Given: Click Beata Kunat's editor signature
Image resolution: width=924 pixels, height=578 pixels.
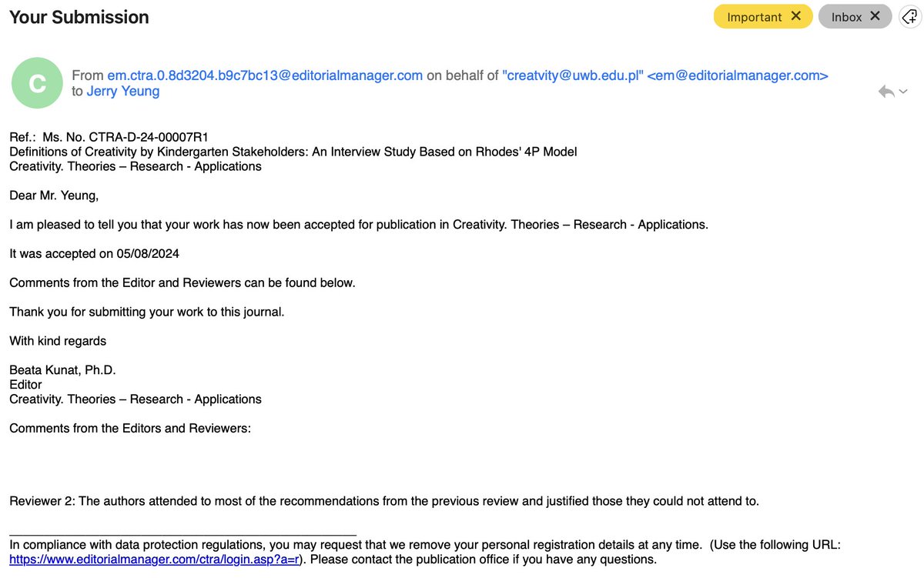Looking at the screenshot, I should point(62,369).
